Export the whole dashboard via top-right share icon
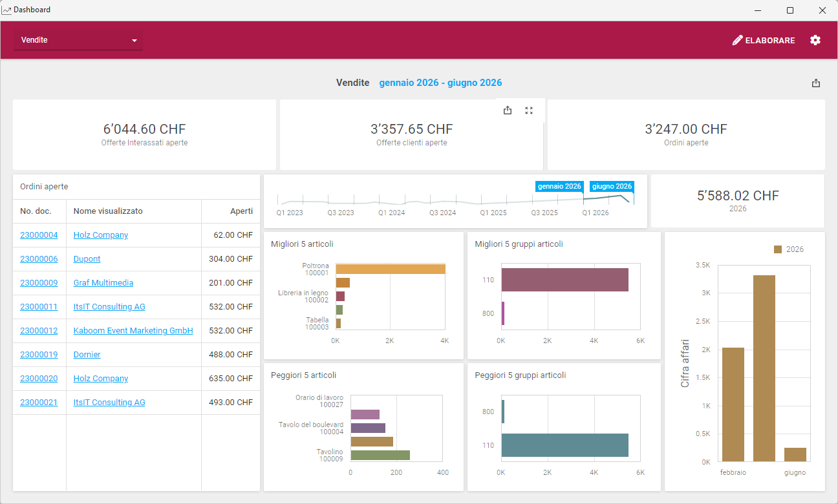Viewport: 838px width, 504px height. pos(816,83)
